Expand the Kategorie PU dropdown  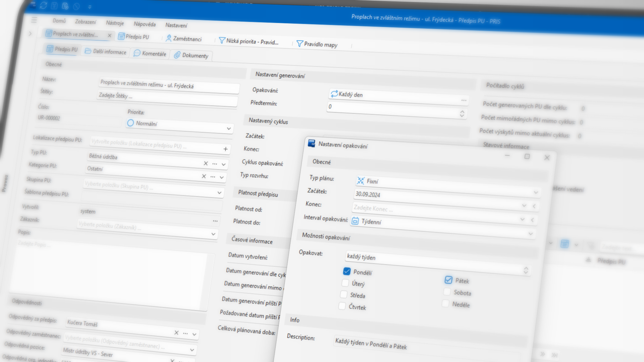coord(222,177)
